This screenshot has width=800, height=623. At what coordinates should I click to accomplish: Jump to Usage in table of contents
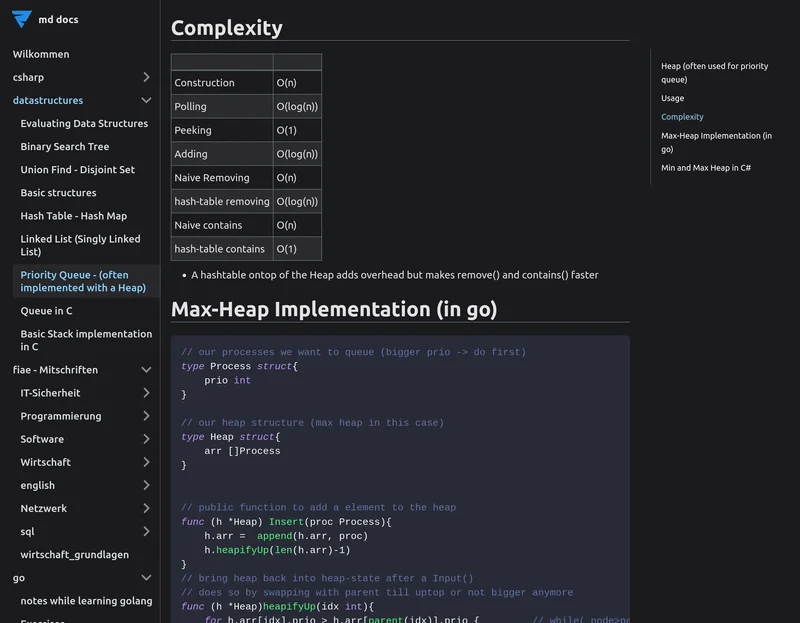click(x=673, y=98)
